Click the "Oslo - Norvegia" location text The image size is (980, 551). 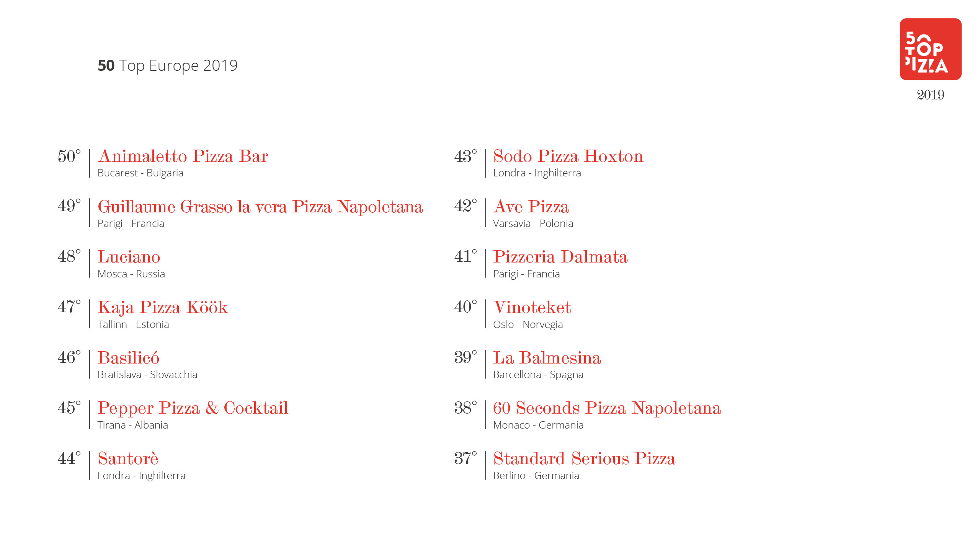pos(528,324)
